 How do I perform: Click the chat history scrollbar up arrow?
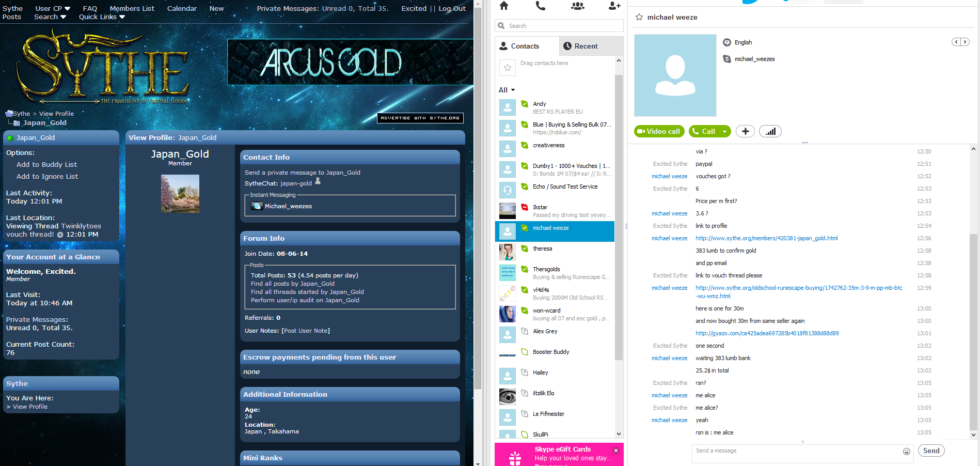973,149
